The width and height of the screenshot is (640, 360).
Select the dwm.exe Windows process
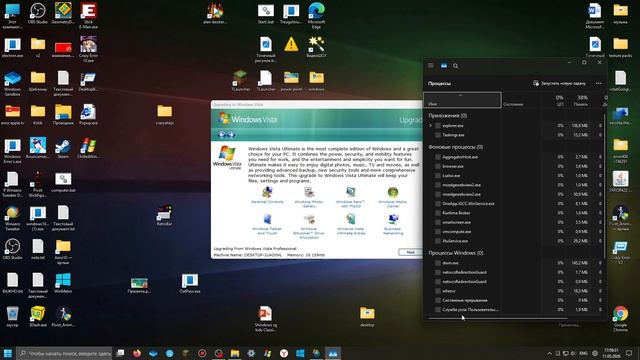pyautogui.click(x=513, y=263)
